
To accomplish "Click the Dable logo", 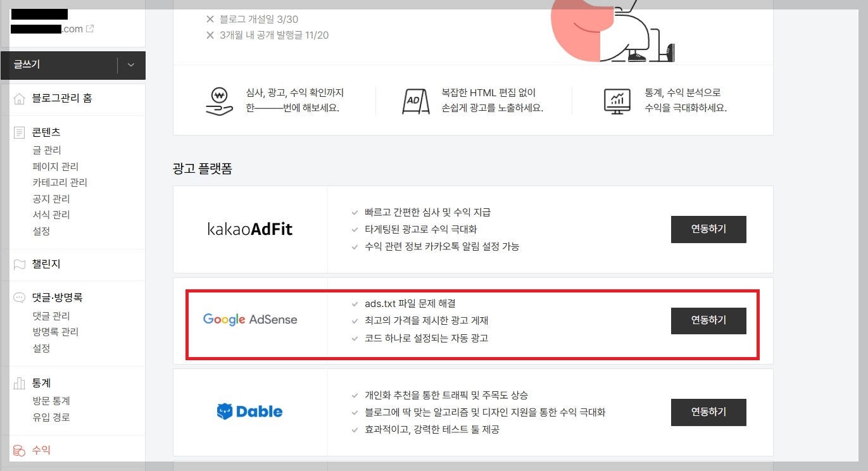I will point(251,411).
